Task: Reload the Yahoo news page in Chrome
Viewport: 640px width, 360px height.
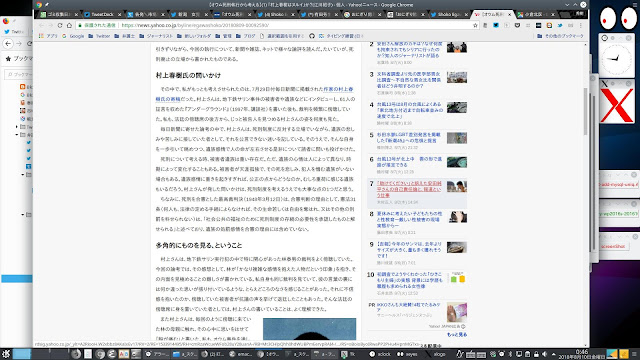Action: click(60, 25)
